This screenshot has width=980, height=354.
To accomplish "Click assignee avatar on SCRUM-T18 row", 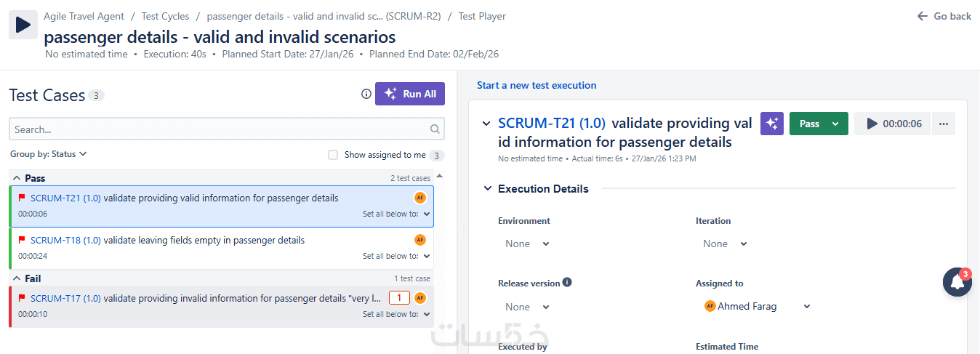I will 419,240.
